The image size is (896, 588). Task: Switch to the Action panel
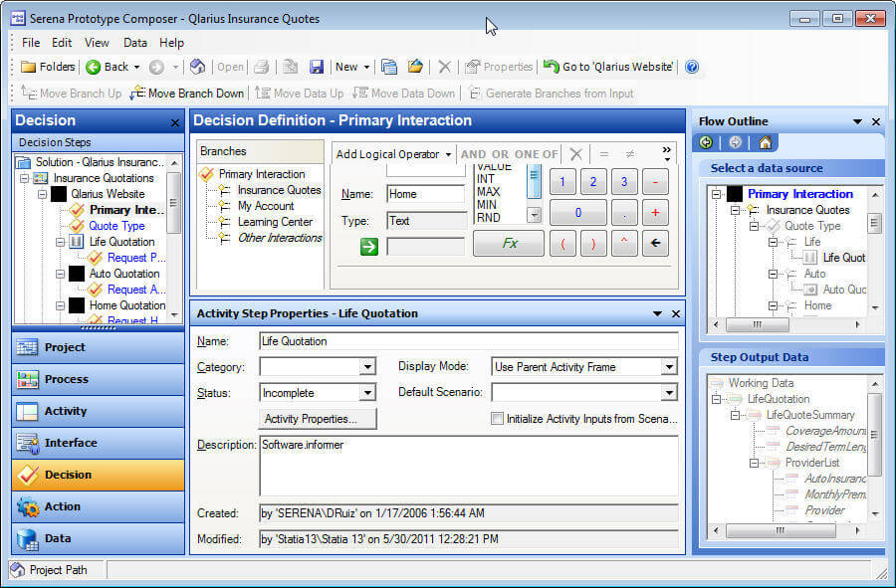[x=99, y=506]
